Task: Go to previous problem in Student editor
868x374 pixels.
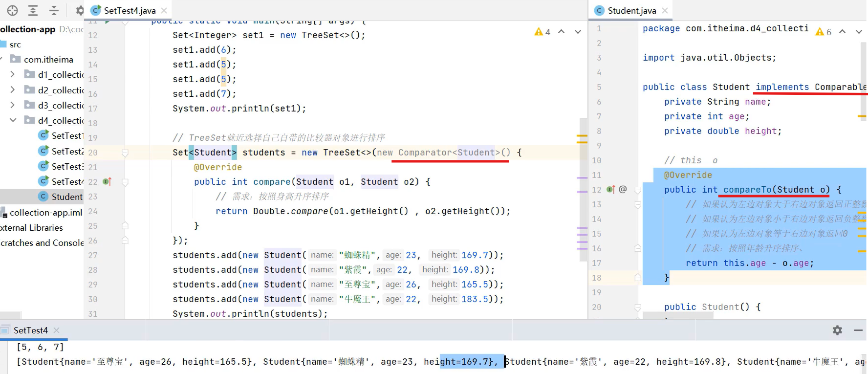Action: click(843, 32)
